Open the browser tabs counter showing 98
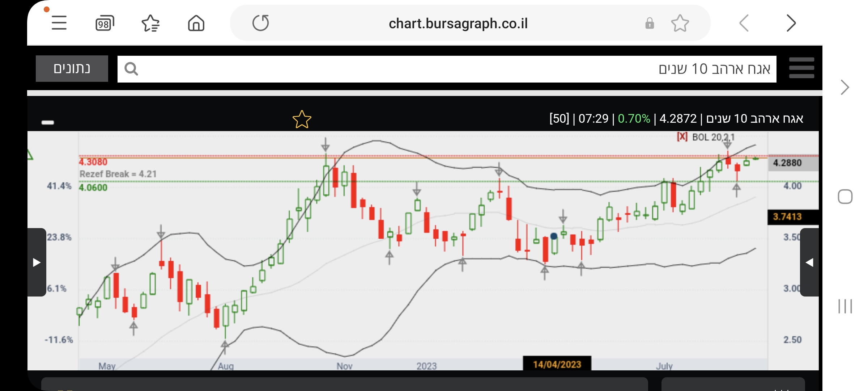The height and width of the screenshot is (391, 868). [105, 24]
